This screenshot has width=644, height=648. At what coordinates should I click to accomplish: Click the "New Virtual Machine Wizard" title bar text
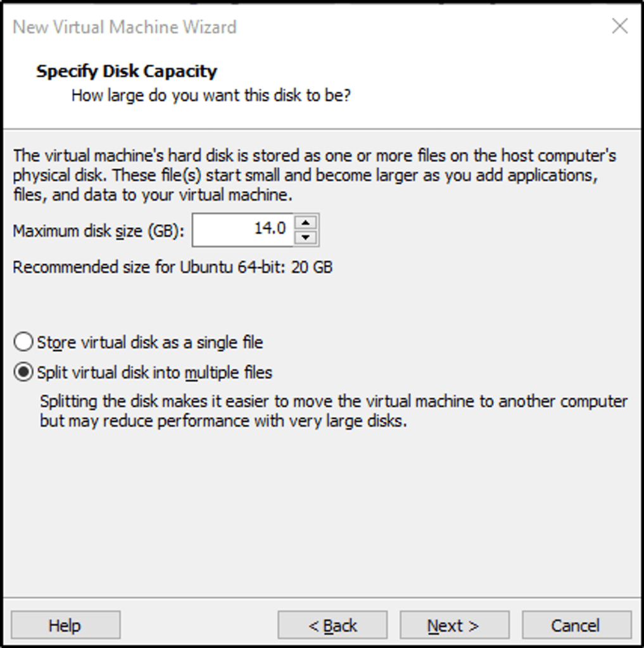[x=125, y=27]
